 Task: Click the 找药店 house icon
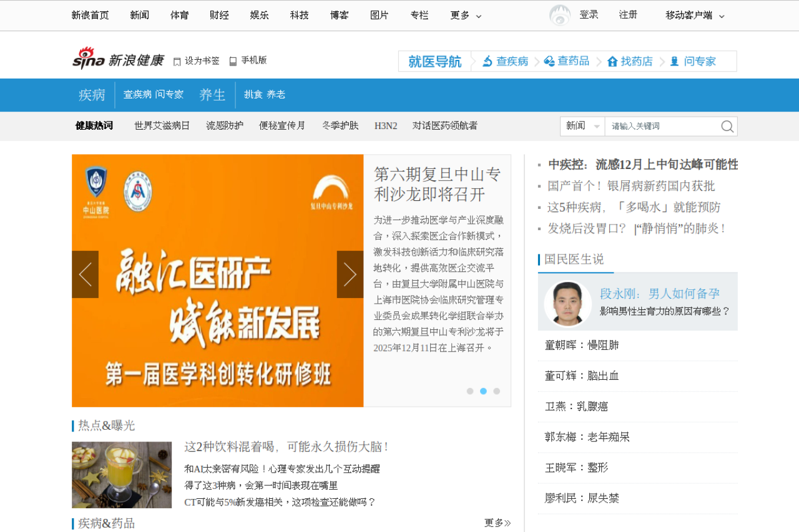click(612, 61)
